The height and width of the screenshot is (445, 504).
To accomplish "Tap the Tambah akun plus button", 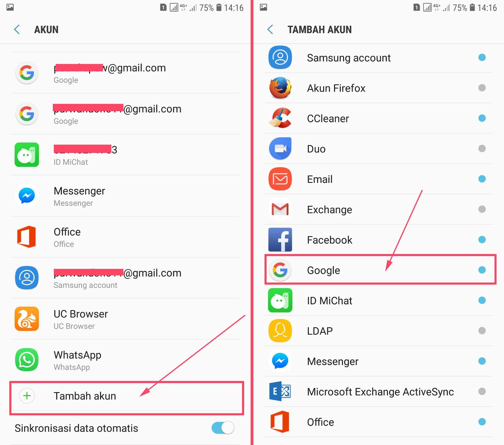I will pos(27,396).
